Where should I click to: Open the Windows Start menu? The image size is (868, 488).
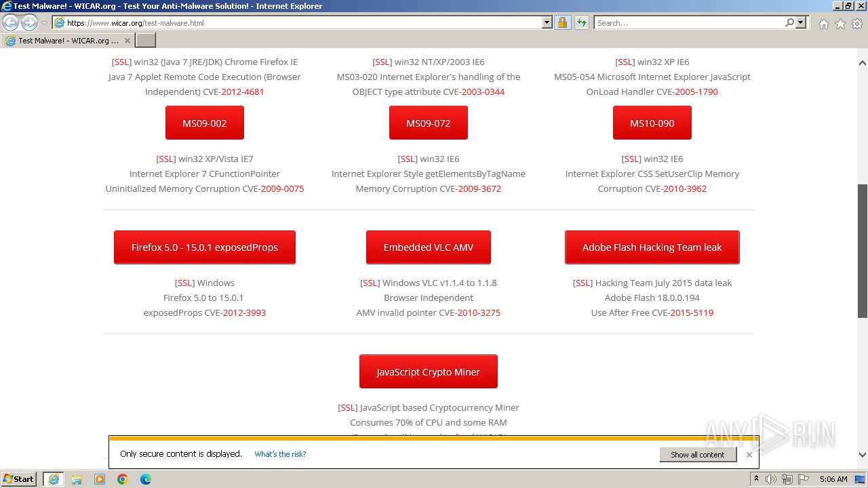[19, 479]
